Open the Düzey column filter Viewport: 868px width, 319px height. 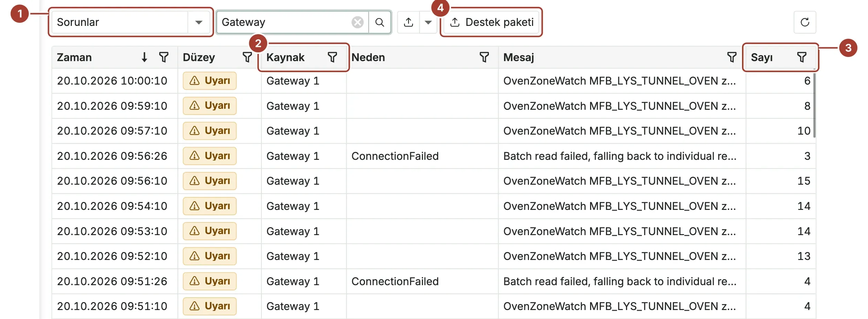point(247,57)
